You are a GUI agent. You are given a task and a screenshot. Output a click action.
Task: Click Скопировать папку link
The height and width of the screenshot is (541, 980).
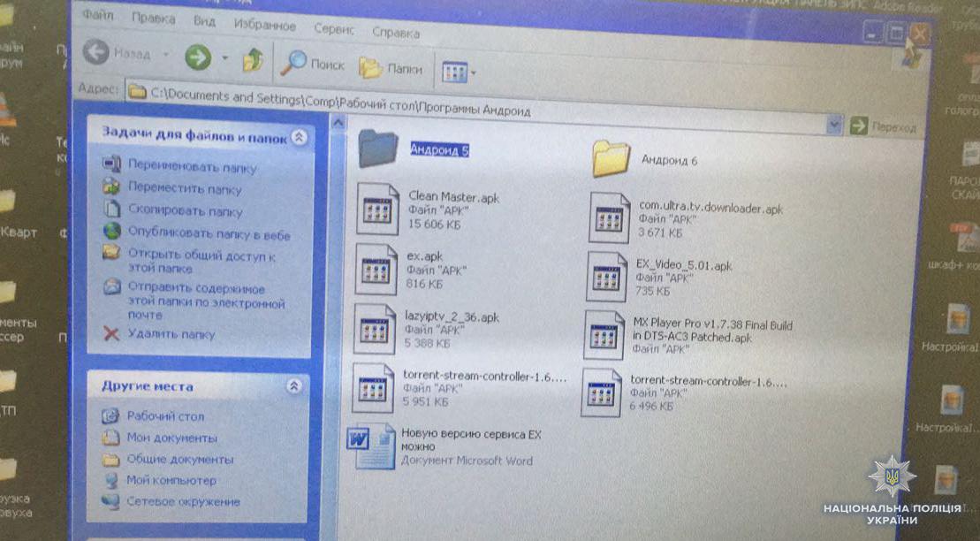[185, 210]
